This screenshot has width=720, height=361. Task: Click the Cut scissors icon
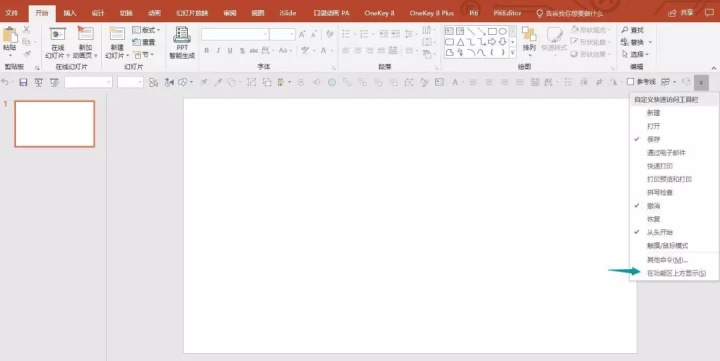coord(27,30)
